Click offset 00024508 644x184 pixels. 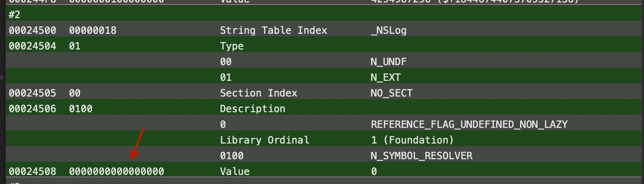[33, 172]
